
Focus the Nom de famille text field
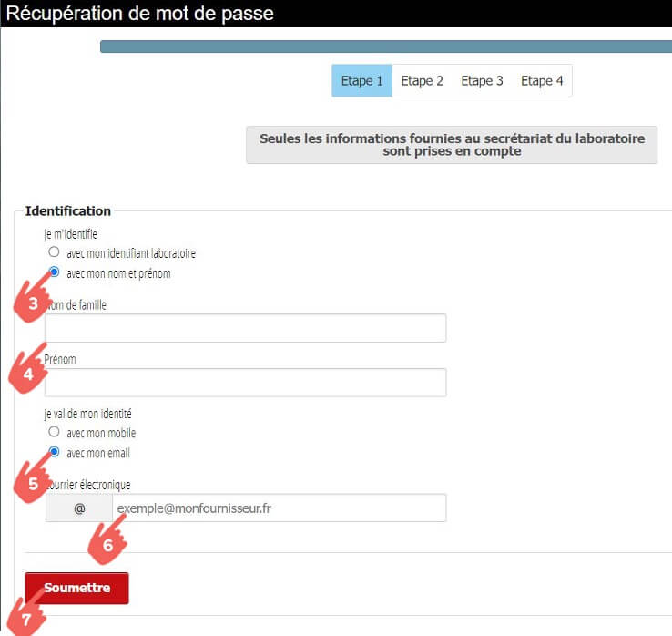245,328
